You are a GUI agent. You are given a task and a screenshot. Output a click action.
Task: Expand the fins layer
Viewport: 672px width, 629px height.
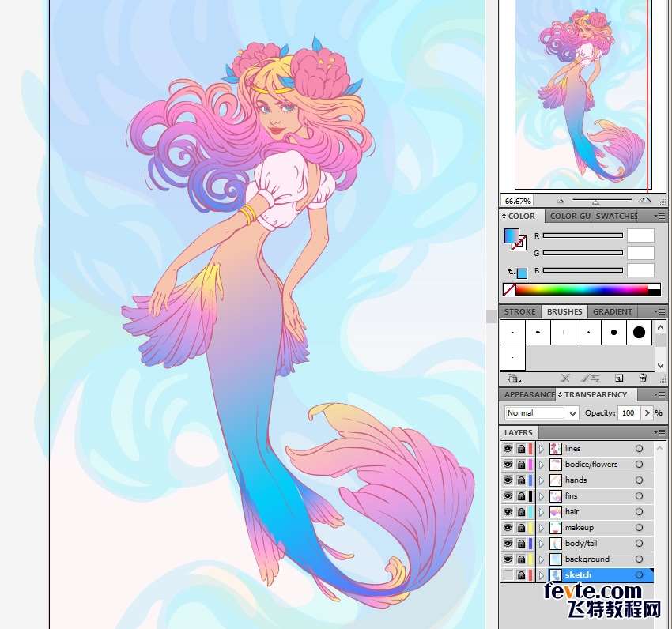click(x=542, y=495)
